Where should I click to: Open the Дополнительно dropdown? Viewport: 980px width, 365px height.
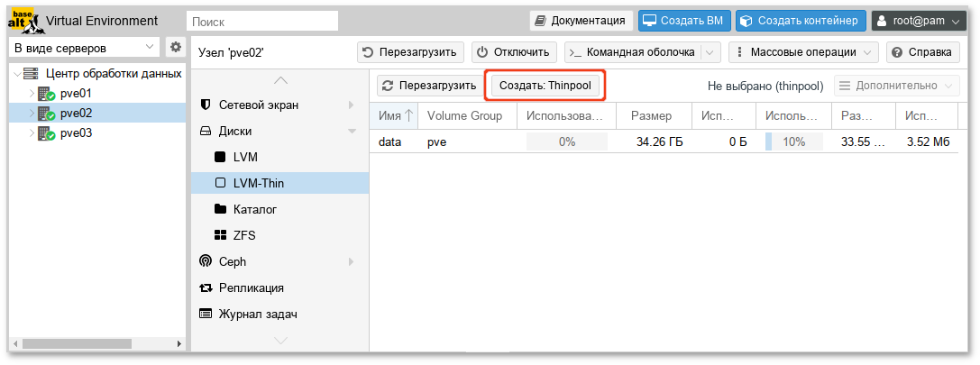click(x=897, y=86)
